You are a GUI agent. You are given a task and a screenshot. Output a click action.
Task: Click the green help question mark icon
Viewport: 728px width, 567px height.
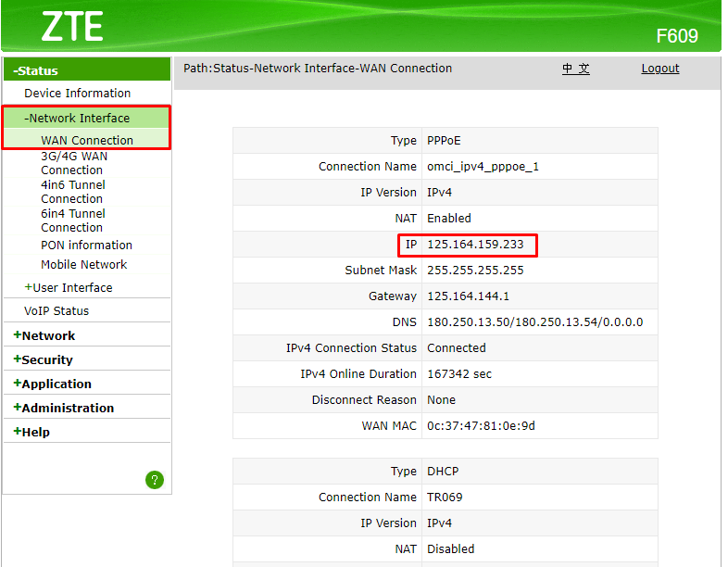[x=155, y=479]
